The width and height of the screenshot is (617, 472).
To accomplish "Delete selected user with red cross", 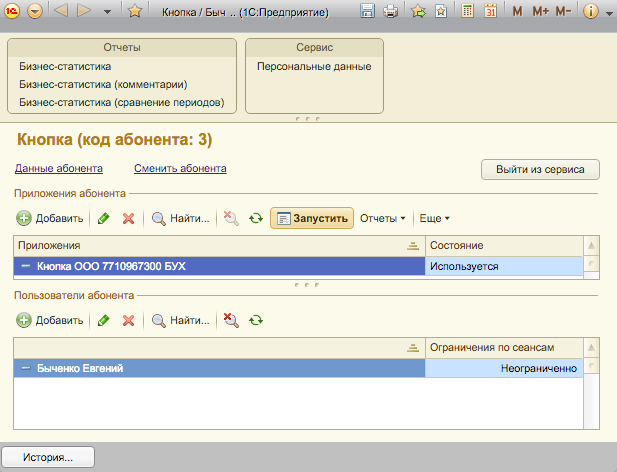I will [x=128, y=320].
